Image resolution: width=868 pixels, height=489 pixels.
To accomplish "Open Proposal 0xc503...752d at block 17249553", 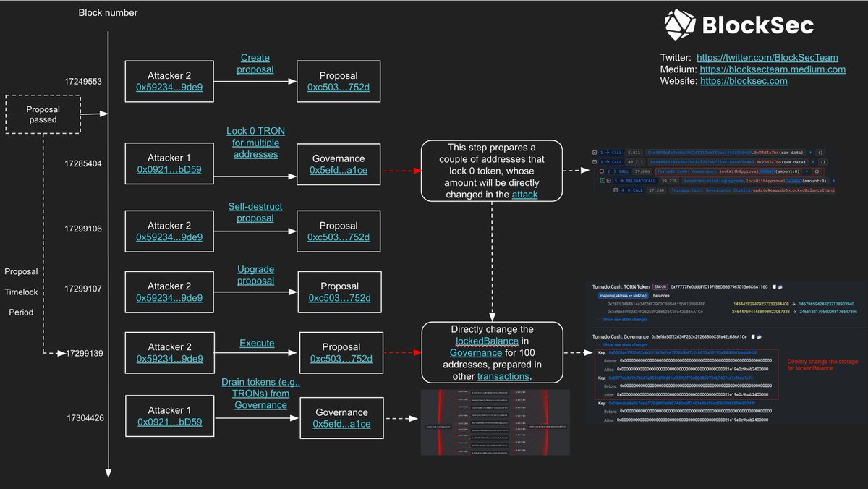I will [x=339, y=87].
